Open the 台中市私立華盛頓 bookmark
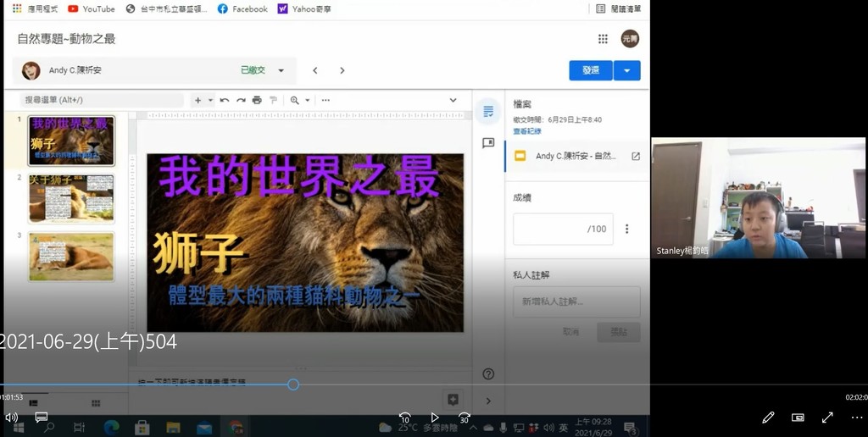868x437 pixels. click(167, 8)
